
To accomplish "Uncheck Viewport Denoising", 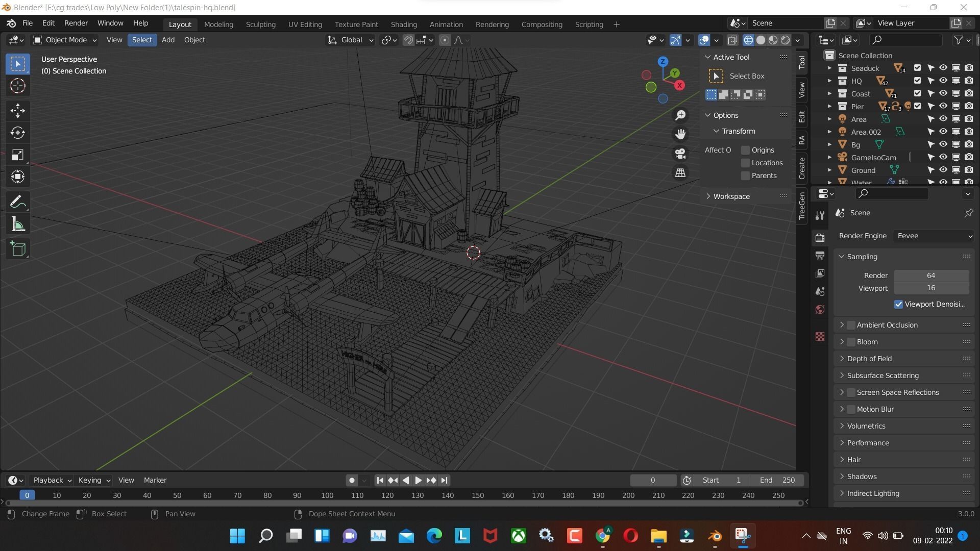I will tap(898, 304).
